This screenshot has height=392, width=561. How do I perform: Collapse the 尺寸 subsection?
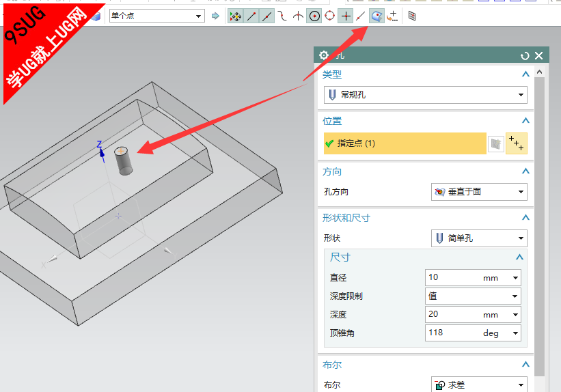[x=519, y=257]
